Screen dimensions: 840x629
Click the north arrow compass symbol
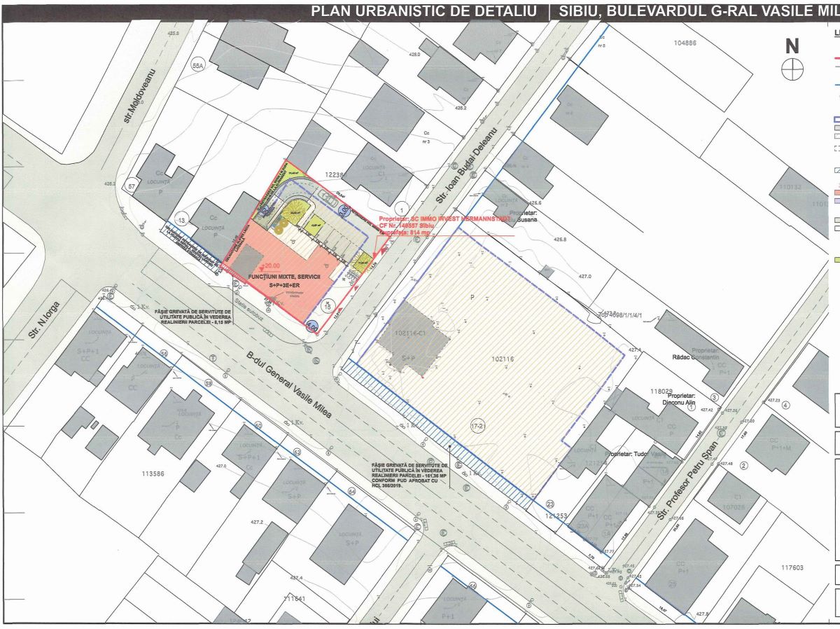coord(792,69)
